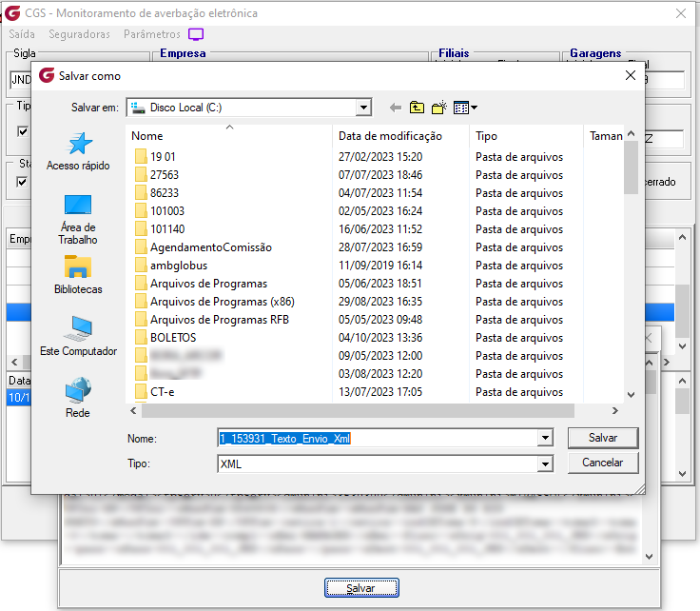The width and height of the screenshot is (700, 611).
Task: Open the Parâmetros menu
Action: coord(152,34)
